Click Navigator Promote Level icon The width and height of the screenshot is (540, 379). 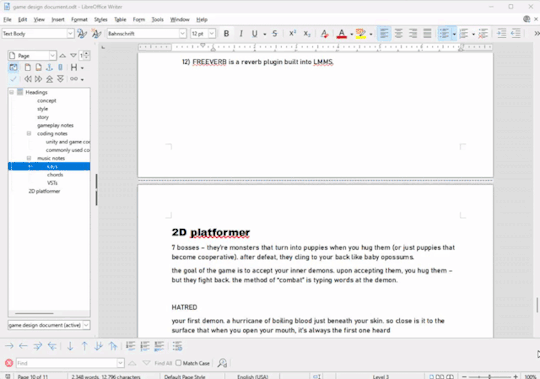click(x=28, y=79)
